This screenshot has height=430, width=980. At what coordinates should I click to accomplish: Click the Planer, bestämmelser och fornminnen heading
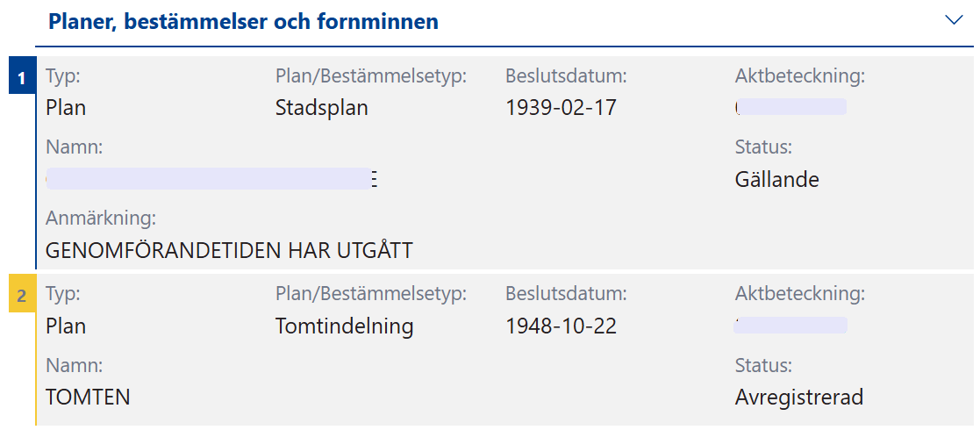pyautogui.click(x=244, y=22)
